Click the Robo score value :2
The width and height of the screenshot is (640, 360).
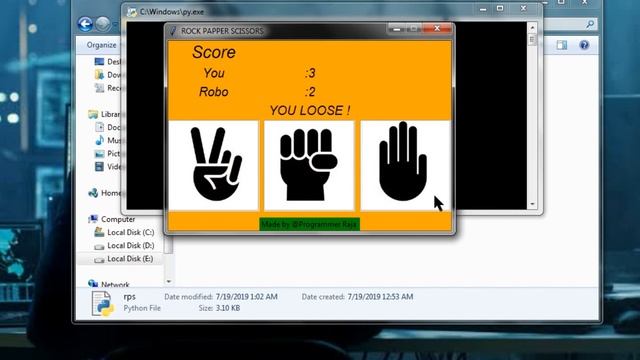click(x=310, y=92)
